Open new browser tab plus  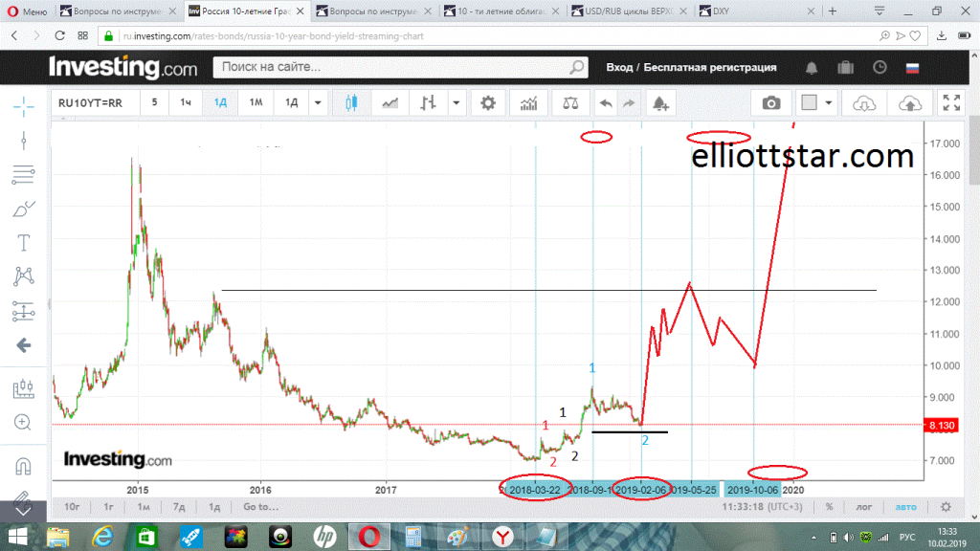pyautogui.click(x=833, y=11)
